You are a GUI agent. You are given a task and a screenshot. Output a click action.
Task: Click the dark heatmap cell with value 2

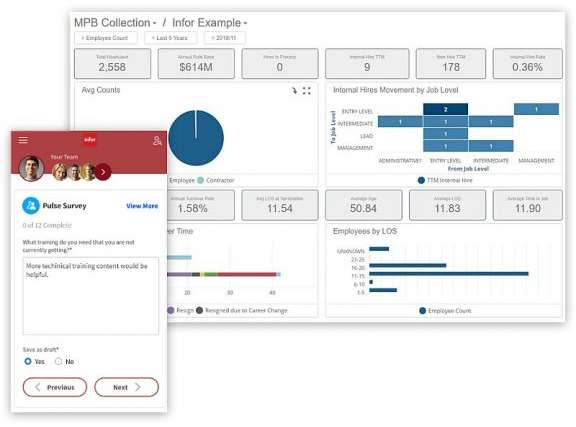tap(446, 109)
